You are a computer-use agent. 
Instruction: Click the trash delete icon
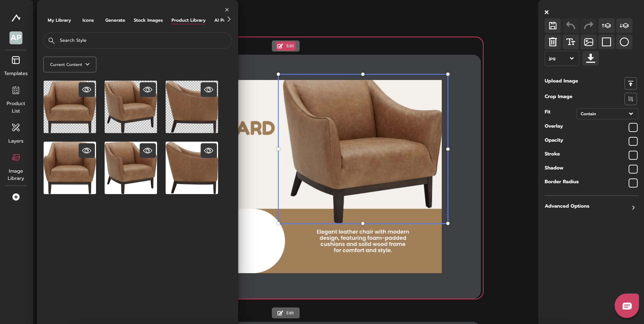point(552,42)
